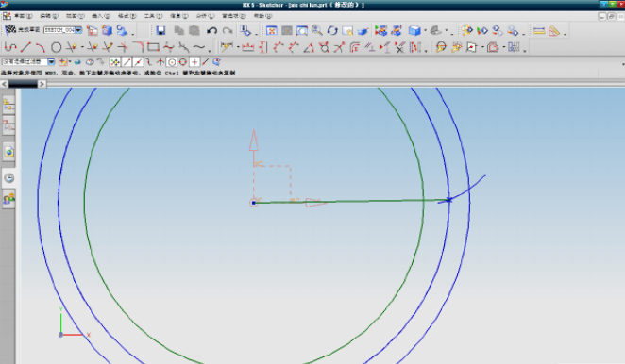Screen dimensions: 625x364
Task: Click the Fit view icon
Action: (x=272, y=31)
